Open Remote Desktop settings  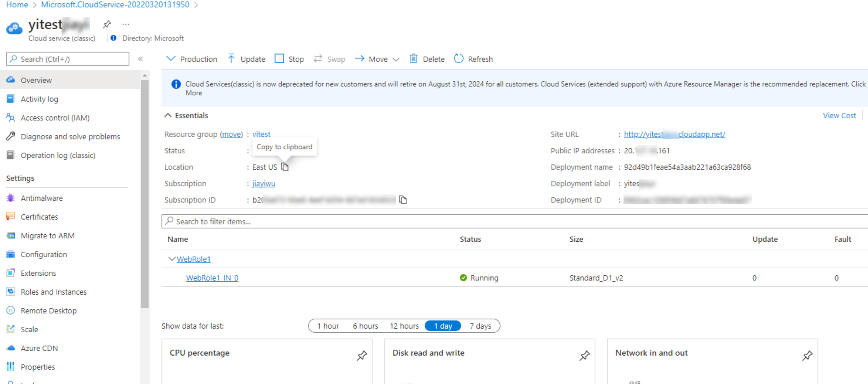click(x=48, y=310)
